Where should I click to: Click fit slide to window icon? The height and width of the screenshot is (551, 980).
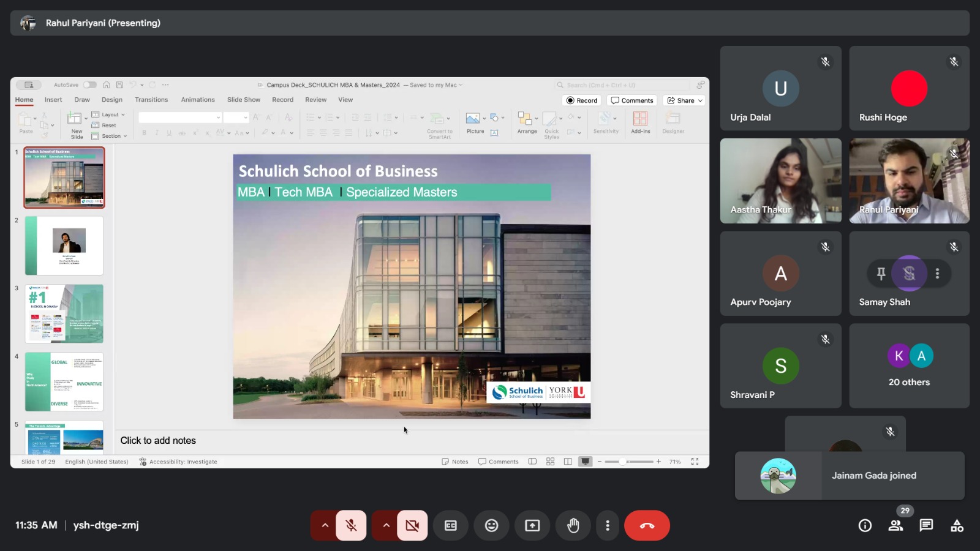pyautogui.click(x=695, y=462)
